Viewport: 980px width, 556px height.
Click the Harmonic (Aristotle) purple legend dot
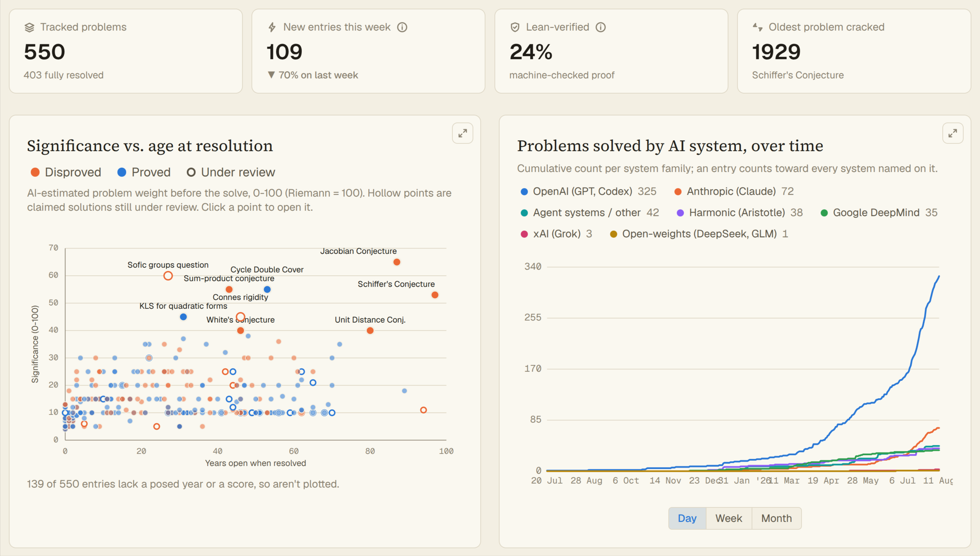(680, 213)
